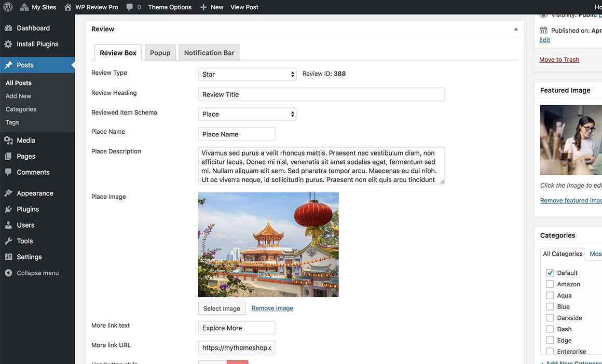Click the WordPress logo icon
This screenshot has width=602, height=364.
[x=8, y=7]
